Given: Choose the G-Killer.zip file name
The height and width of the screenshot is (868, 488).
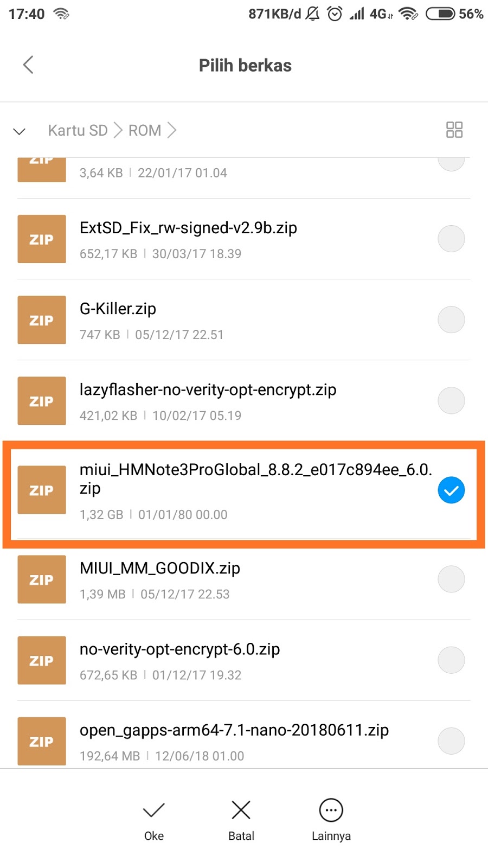Looking at the screenshot, I should 118,309.
